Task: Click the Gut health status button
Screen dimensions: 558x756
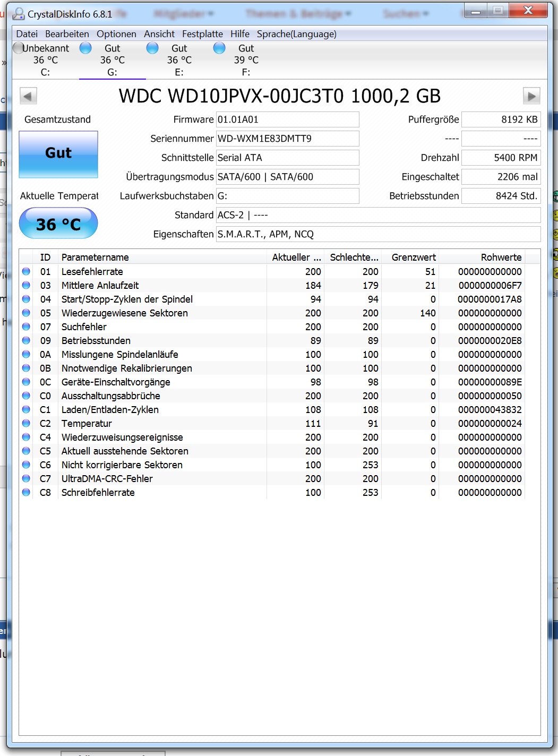Action: [x=58, y=154]
